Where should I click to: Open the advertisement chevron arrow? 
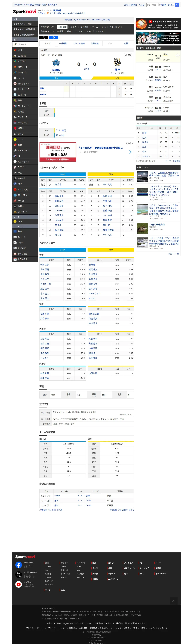coord(130,152)
